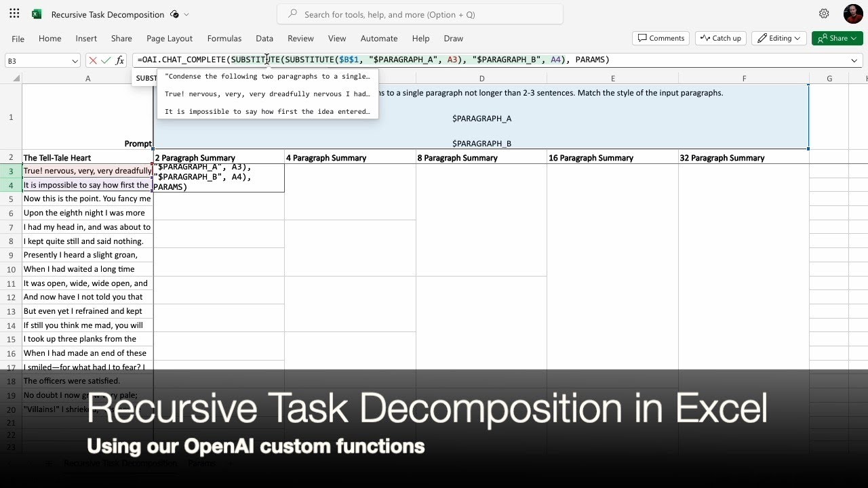Select the "8 Paragraph Summary" header cell
Screen dimensions: 868x488
481,157
